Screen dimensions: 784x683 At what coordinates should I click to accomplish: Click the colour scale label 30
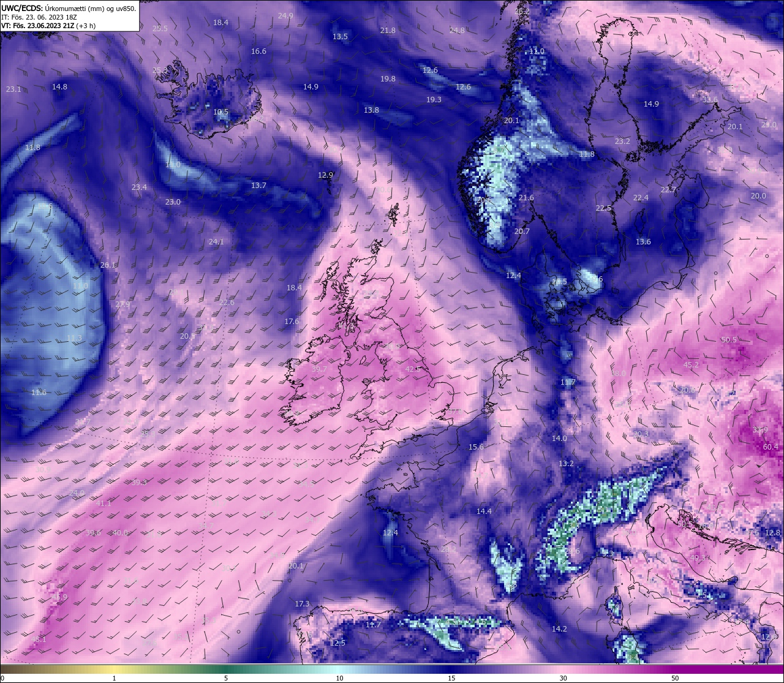(x=563, y=678)
